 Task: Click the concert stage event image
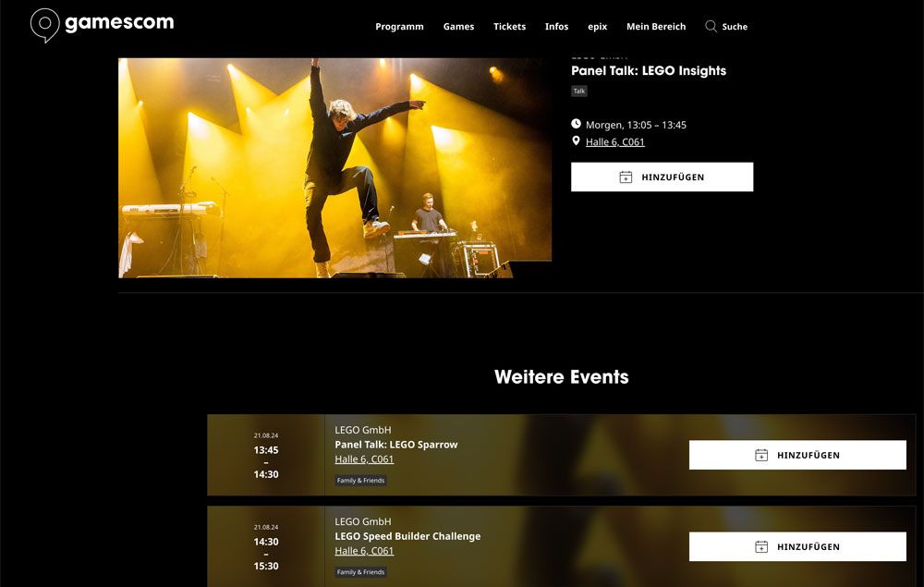pos(334,167)
